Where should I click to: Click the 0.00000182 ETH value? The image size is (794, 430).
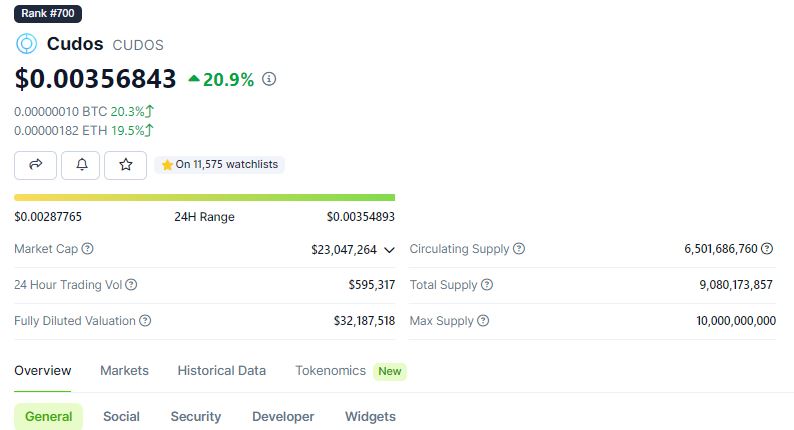61,131
